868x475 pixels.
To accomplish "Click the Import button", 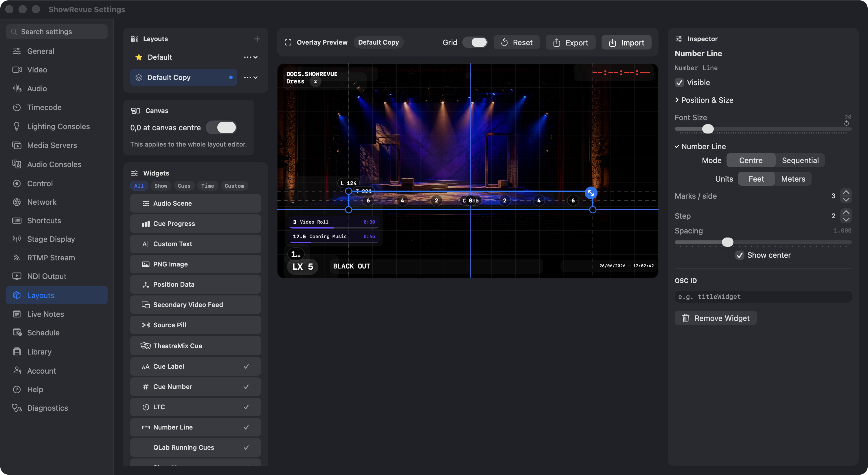I will (x=626, y=43).
